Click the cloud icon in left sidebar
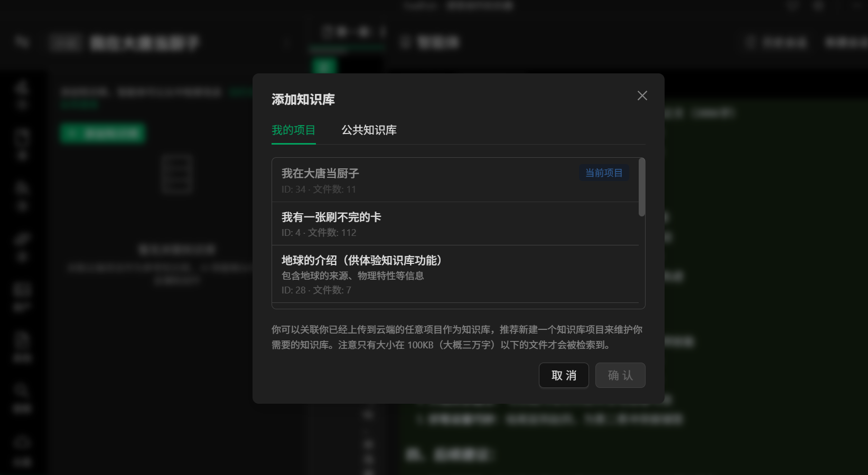Image resolution: width=868 pixels, height=475 pixels. [x=22, y=441]
